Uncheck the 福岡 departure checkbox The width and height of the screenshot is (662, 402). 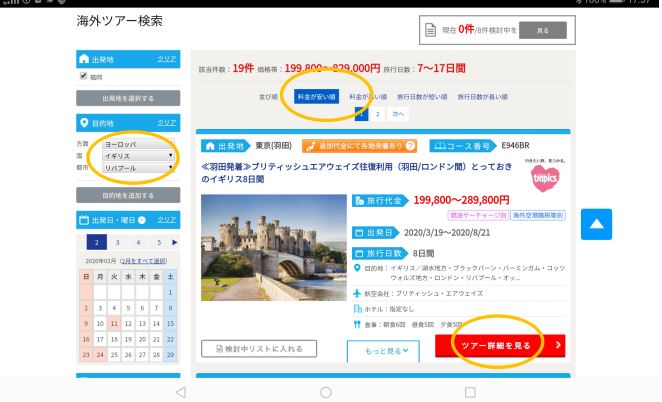coord(84,76)
